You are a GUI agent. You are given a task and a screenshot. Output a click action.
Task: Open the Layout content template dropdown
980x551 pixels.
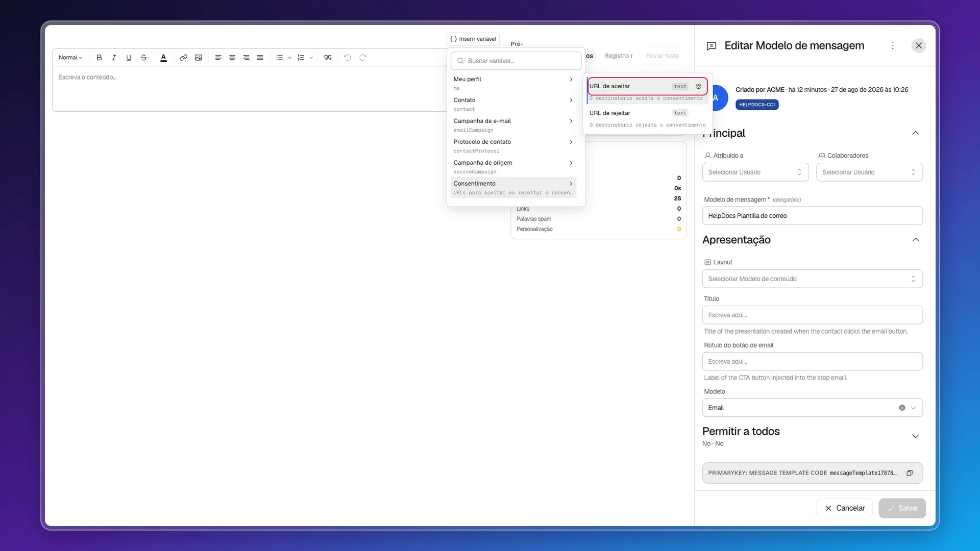(x=813, y=279)
